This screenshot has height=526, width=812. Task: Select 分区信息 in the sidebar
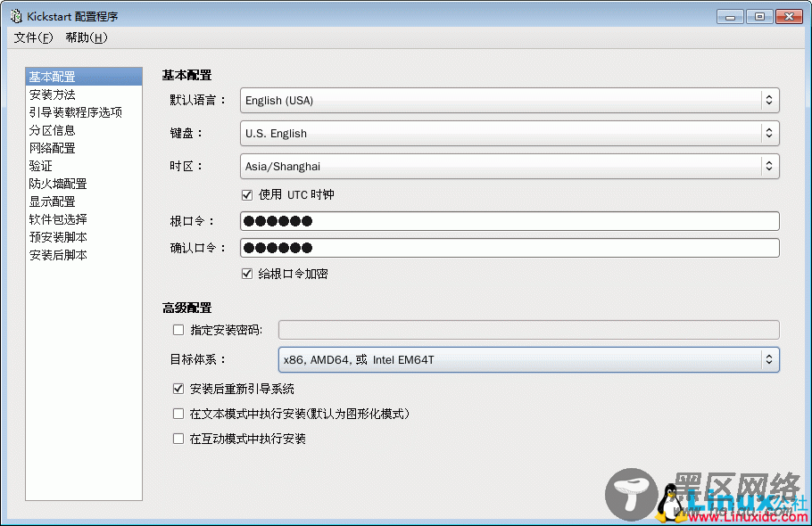(84, 130)
